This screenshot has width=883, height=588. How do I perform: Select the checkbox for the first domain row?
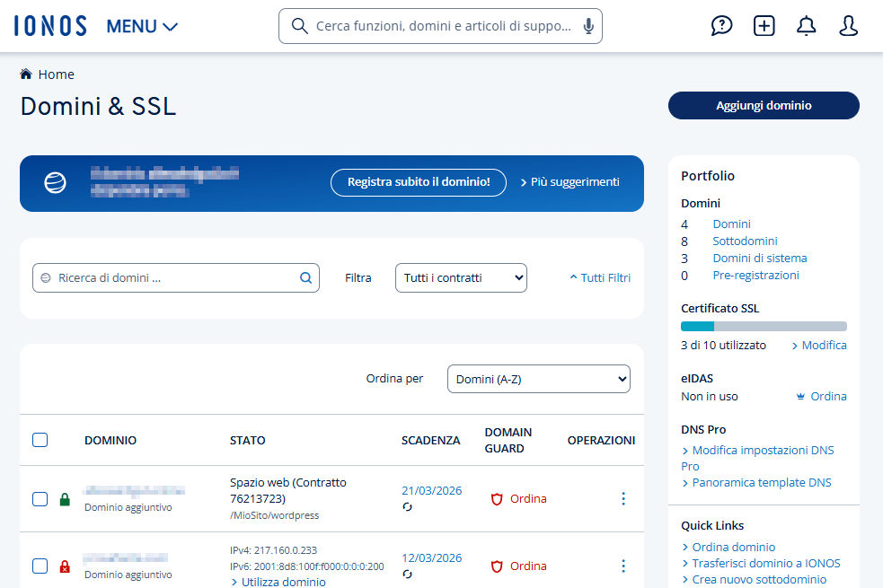point(40,499)
